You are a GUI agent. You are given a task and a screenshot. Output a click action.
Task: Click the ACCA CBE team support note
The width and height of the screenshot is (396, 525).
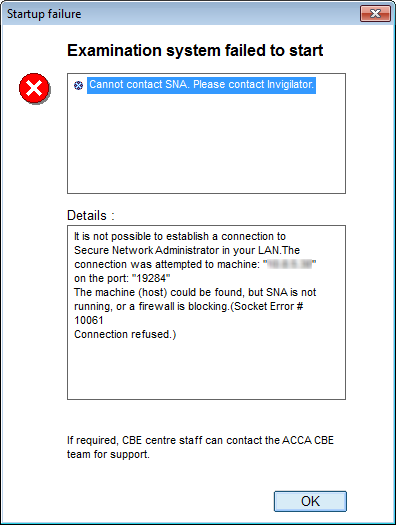coord(200,447)
